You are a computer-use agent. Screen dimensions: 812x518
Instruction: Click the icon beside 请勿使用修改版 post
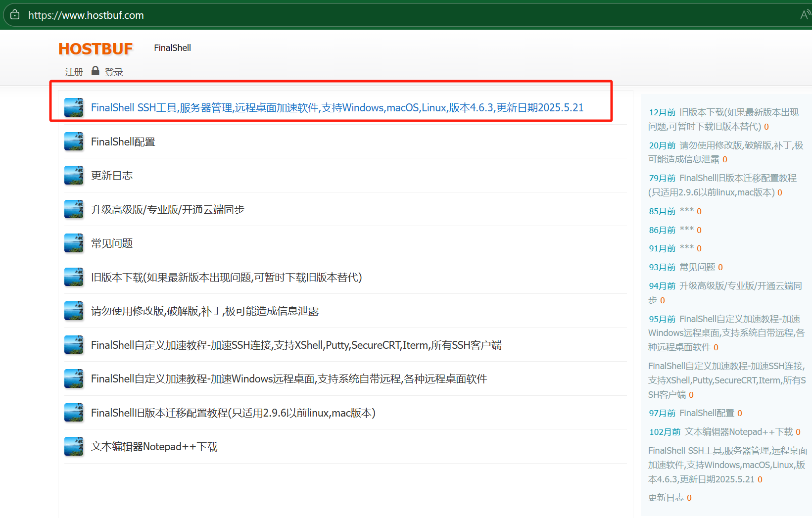pyautogui.click(x=74, y=311)
